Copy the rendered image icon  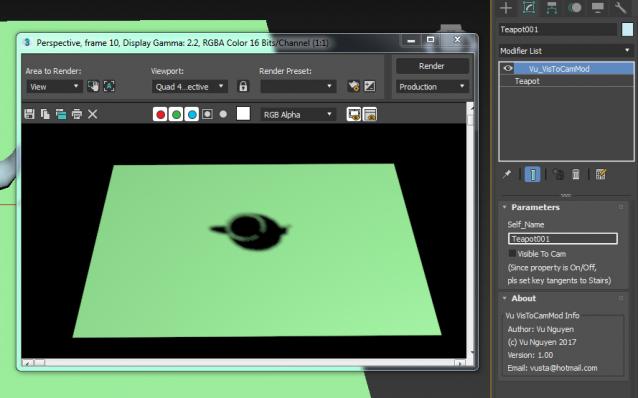(x=45, y=114)
